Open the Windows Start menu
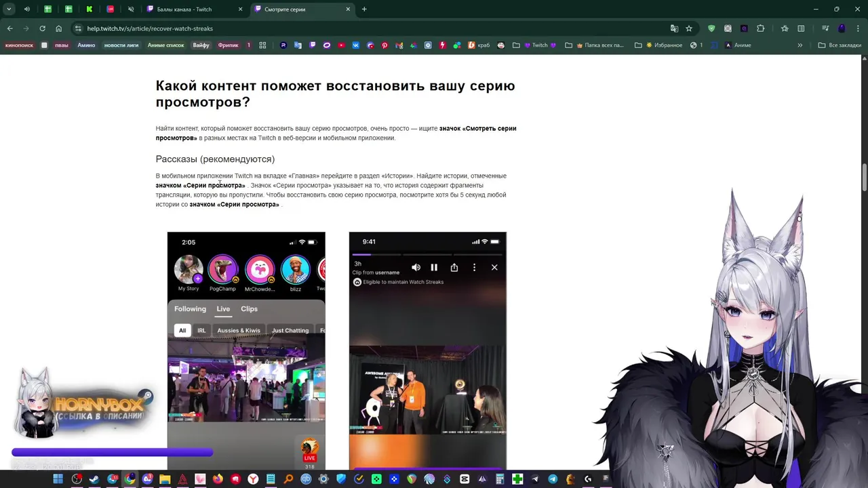This screenshot has width=868, height=488. pyautogui.click(x=58, y=479)
